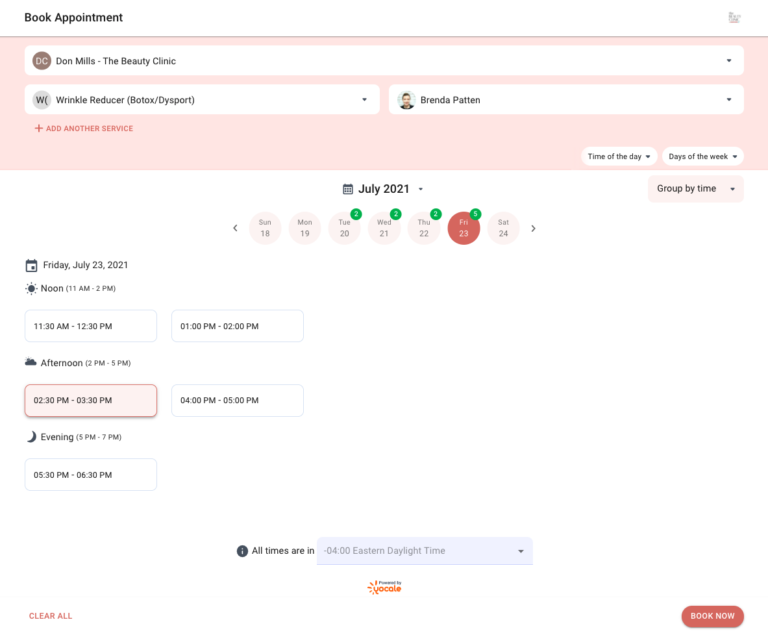
Task: Expand the July 2021 month picker arrow
Action: tap(421, 189)
